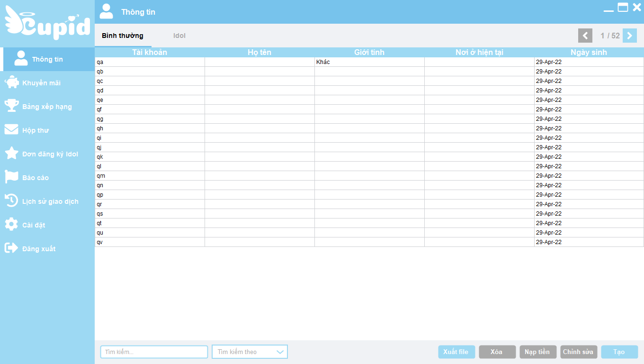Focus the Tìm kiếm search field

click(154, 352)
